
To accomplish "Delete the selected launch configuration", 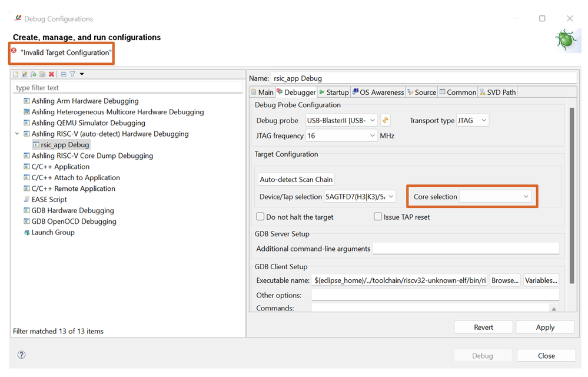I will (51, 74).
